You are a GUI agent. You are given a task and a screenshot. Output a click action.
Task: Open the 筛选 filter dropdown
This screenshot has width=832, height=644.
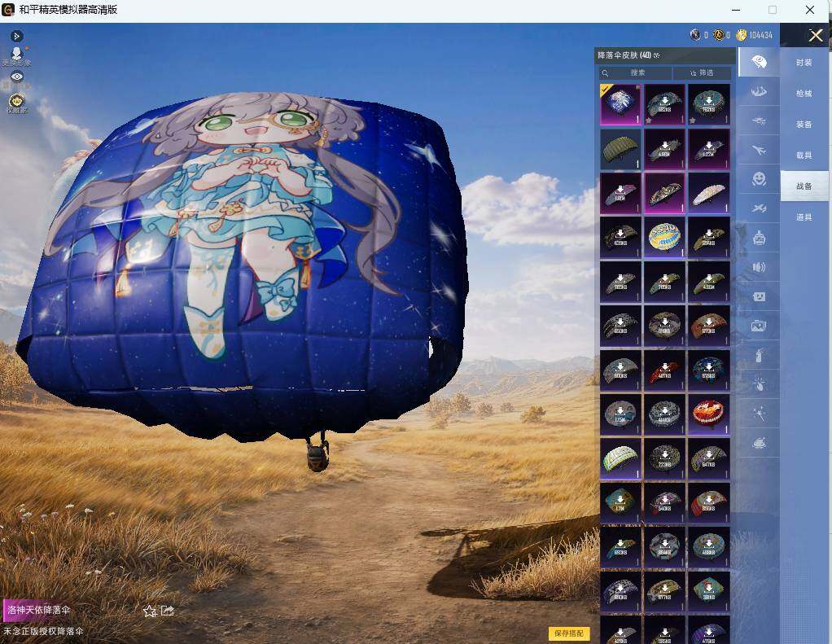pos(702,72)
